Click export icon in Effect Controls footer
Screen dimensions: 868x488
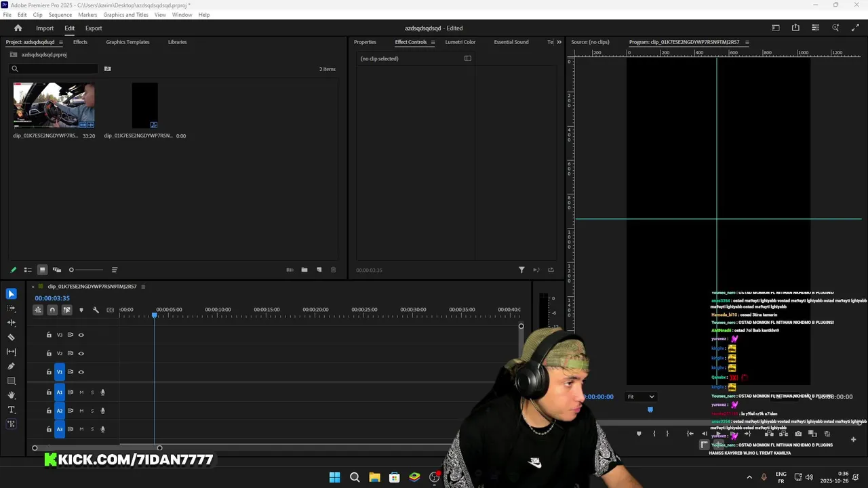click(551, 270)
